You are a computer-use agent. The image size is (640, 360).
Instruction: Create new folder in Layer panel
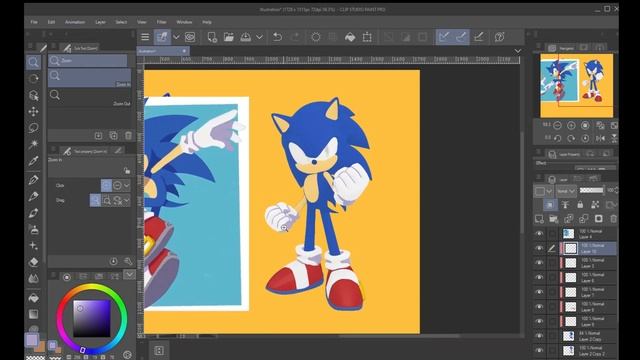(553, 219)
